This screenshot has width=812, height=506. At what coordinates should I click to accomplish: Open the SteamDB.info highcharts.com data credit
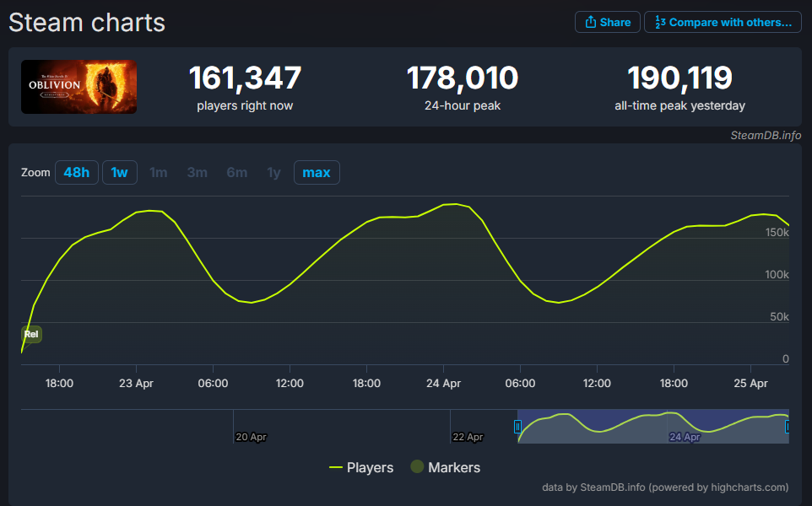click(665, 487)
